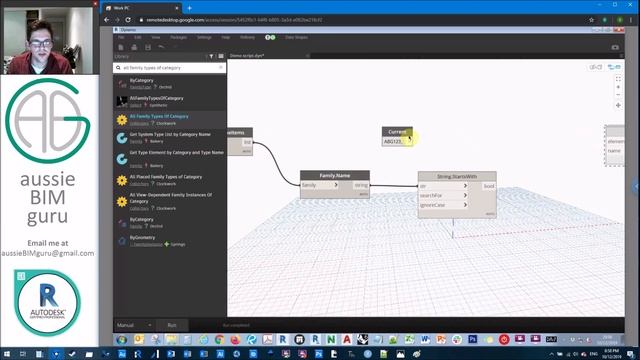Open the Settings menu in Dynamo
640x360 pixels.
click(x=204, y=37)
